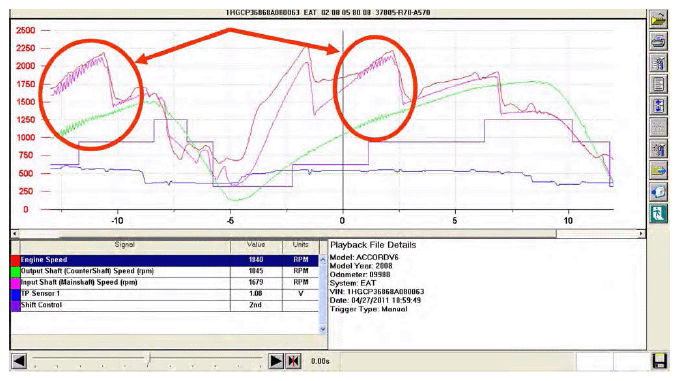Screen dimensions: 679x381
Task: Click the 2500 label on graph Y axis
Action: coord(26,30)
